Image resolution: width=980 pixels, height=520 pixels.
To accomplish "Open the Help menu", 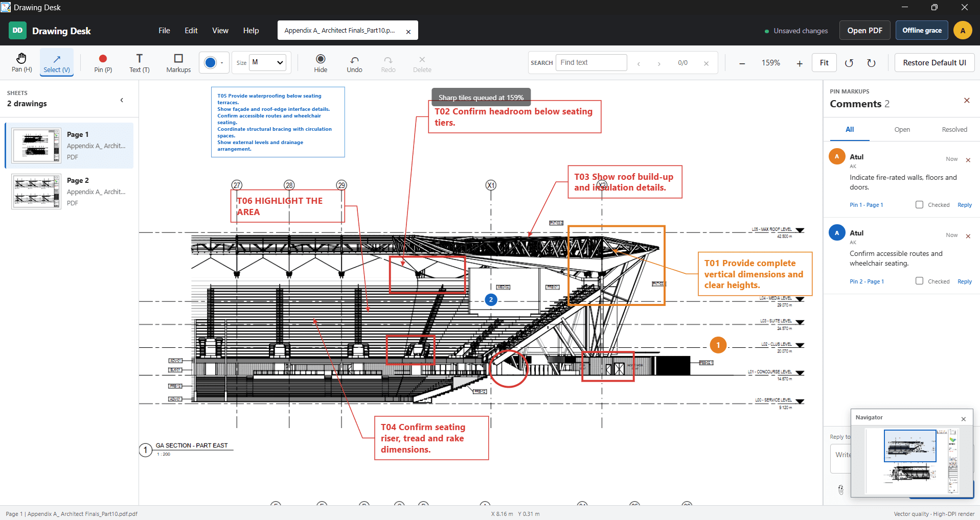I will pos(251,31).
